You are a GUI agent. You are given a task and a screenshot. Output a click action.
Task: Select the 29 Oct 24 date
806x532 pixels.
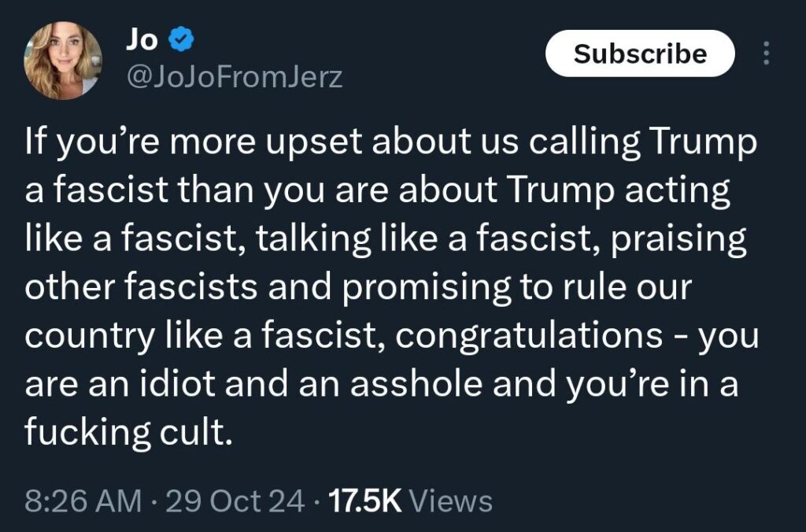pyautogui.click(x=235, y=501)
